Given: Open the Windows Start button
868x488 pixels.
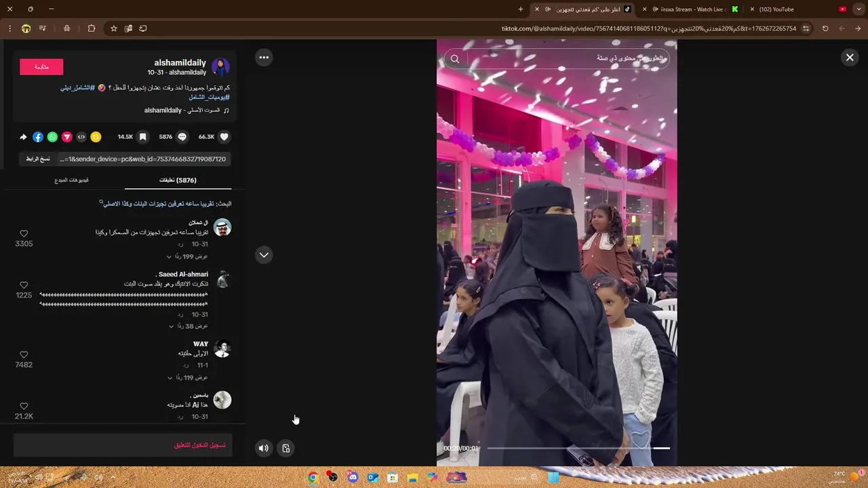Looking at the screenshot, I should point(553,477).
